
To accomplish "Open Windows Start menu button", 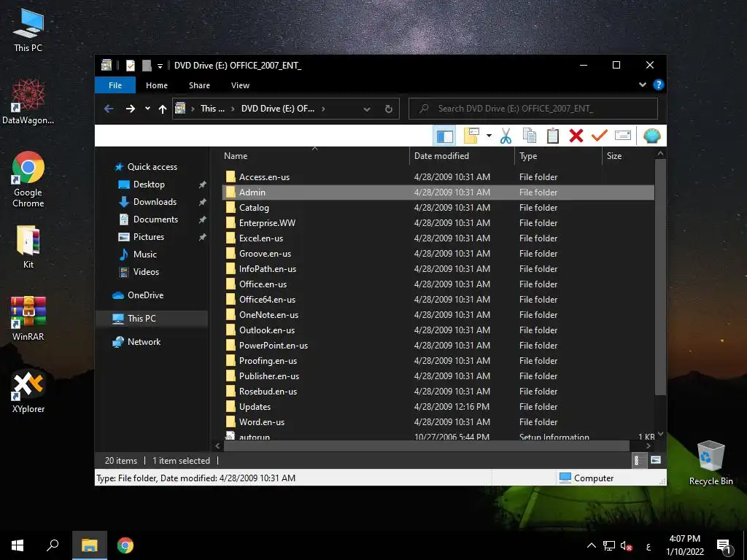I will [18, 545].
